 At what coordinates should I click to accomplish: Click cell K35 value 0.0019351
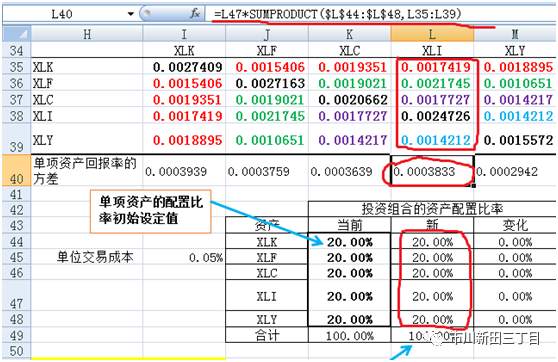352,67
